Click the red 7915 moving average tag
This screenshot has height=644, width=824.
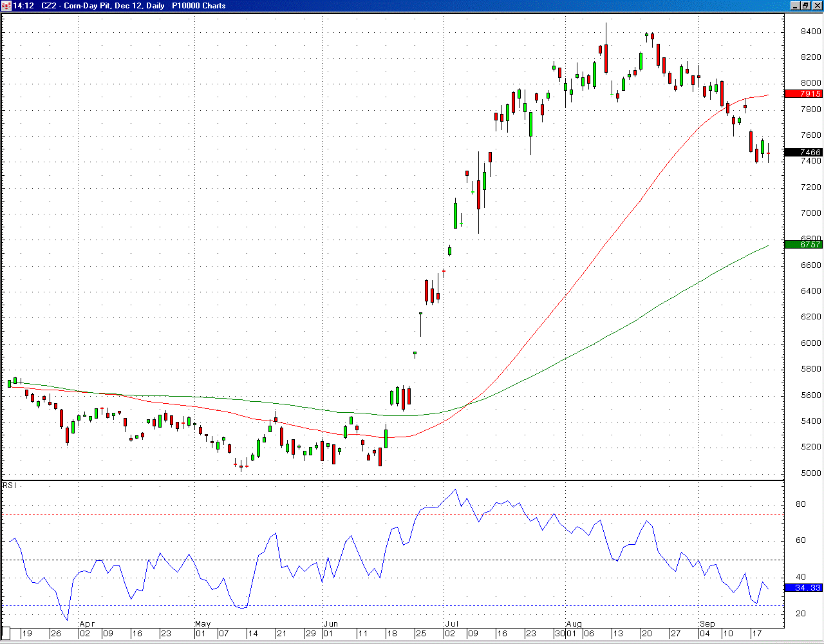coord(803,93)
